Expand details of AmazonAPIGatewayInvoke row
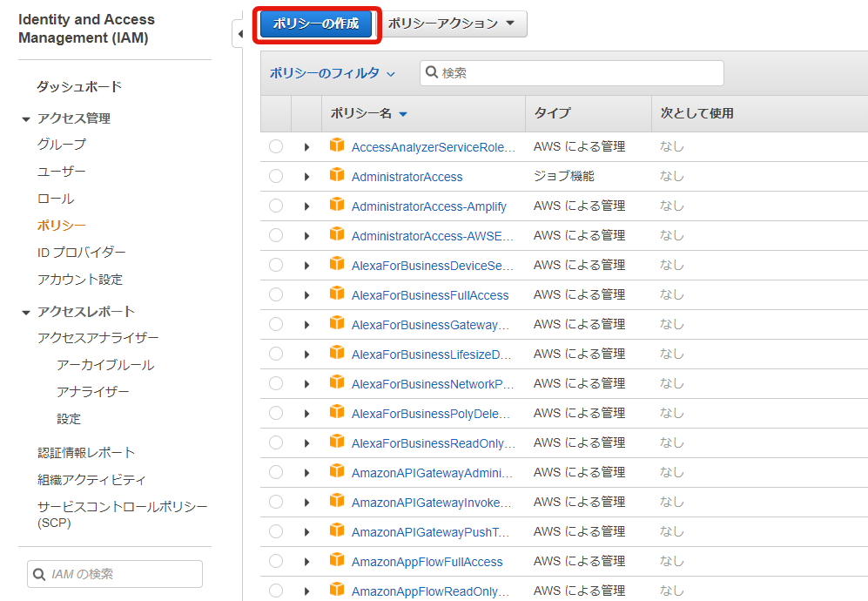Image resolution: width=868 pixels, height=601 pixels. 306,503
